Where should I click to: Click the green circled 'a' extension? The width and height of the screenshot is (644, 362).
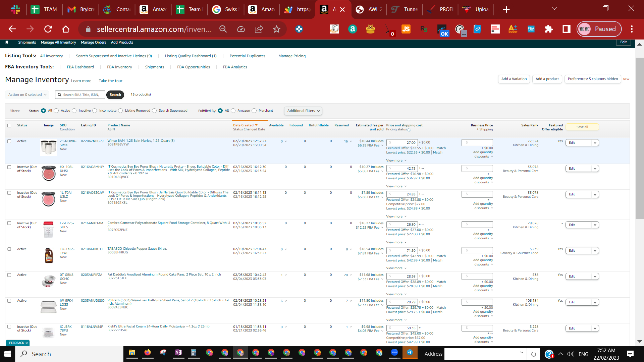point(353,29)
